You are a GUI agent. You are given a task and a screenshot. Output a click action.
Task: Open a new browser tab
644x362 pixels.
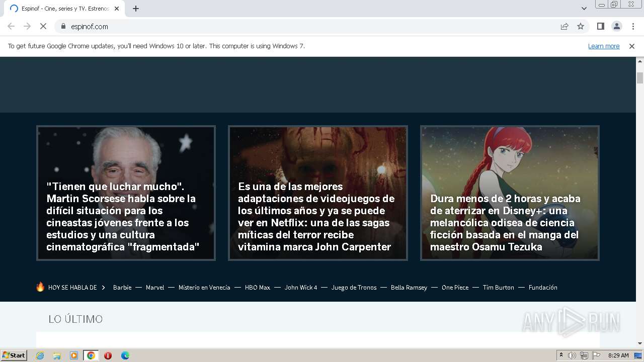[136, 9]
